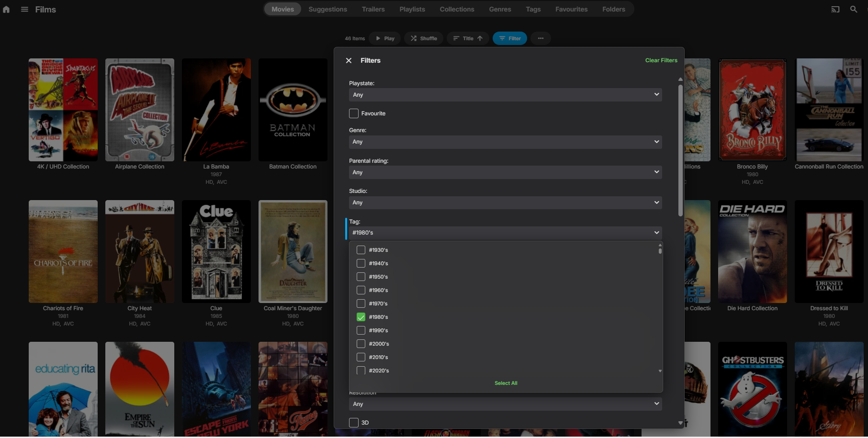Switch to the Playlists tab
The width and height of the screenshot is (868, 438).
click(412, 9)
